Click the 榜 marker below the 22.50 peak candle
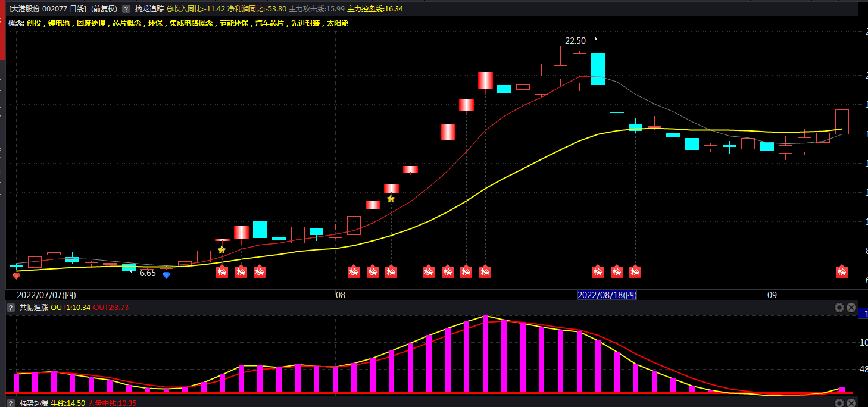 (598, 272)
